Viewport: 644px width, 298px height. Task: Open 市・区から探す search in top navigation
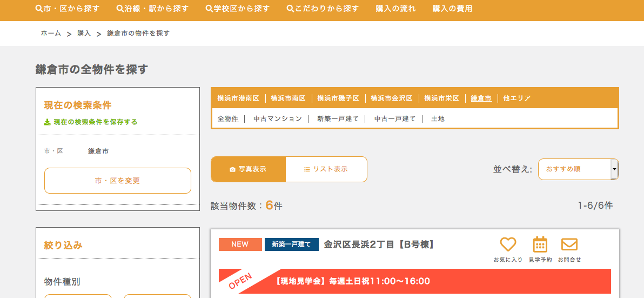click(68, 9)
